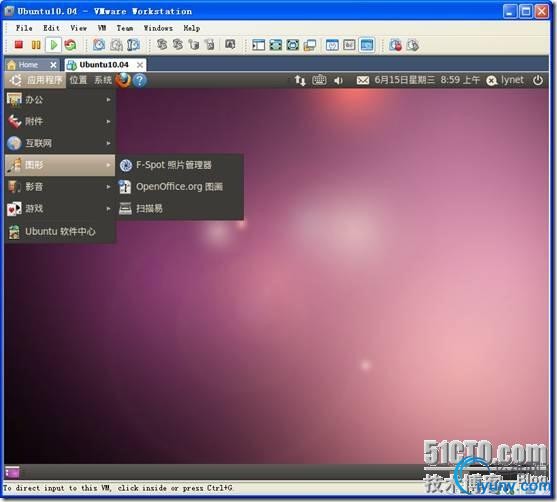The image size is (557, 502).
Task: Close the Ubuntu10.04 tab
Action: click(140, 65)
